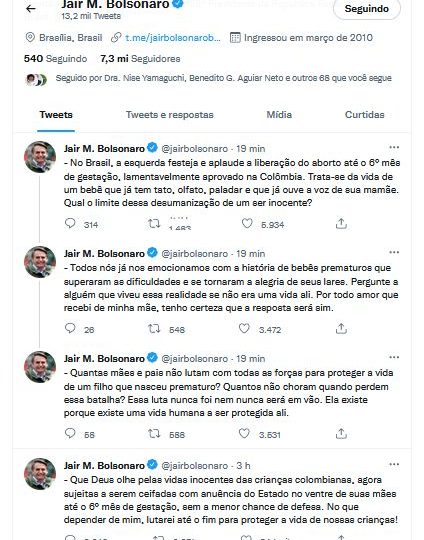
Task: Toggle the Seguindo follow button
Action: (367, 9)
